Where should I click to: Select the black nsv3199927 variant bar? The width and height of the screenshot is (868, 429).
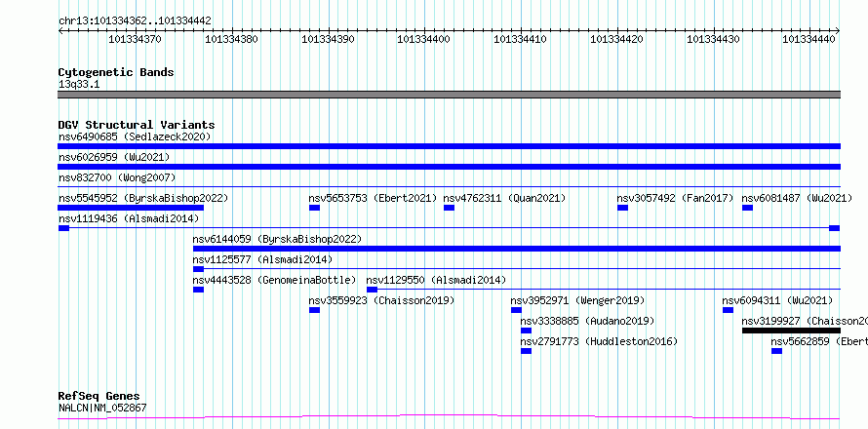click(x=791, y=331)
